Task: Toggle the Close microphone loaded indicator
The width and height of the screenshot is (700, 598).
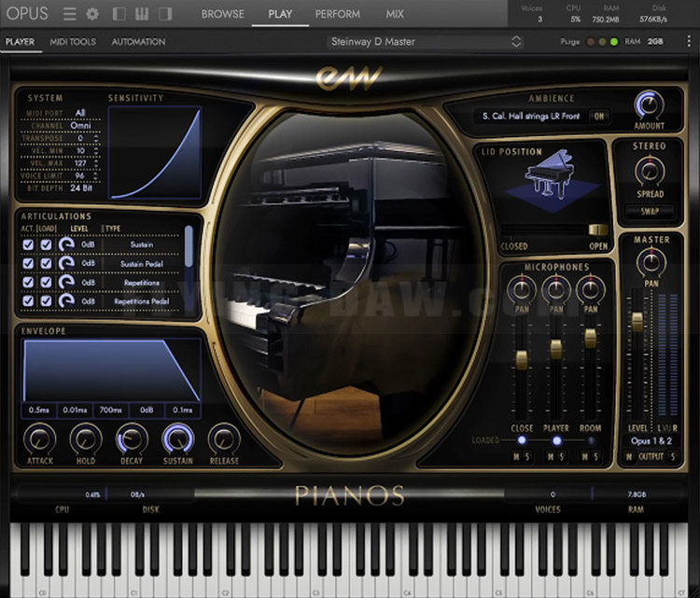Action: point(522,440)
